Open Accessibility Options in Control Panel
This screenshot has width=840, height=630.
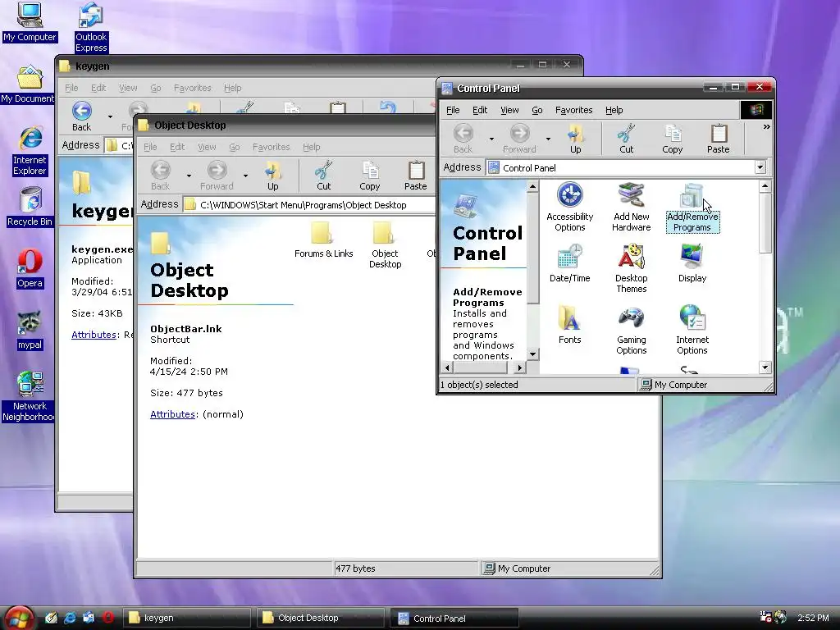(x=569, y=208)
